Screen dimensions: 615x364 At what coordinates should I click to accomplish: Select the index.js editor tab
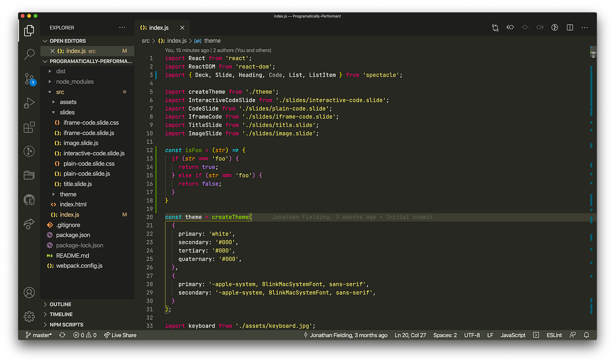pos(163,28)
